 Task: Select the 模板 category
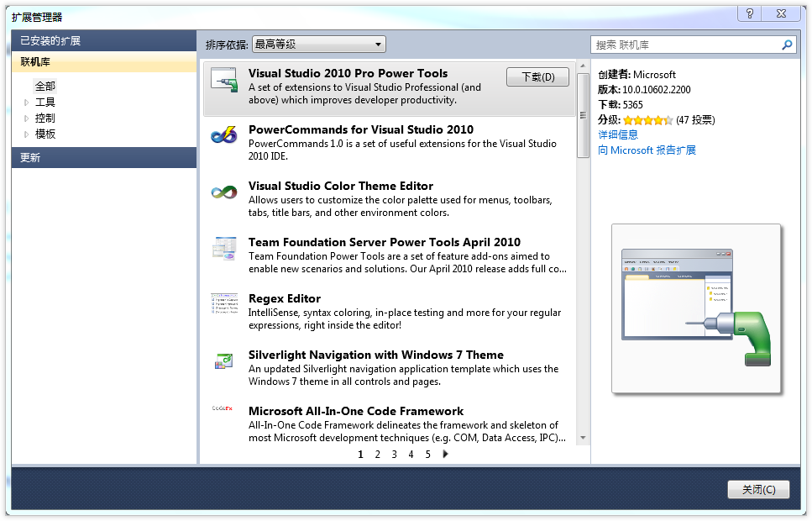[x=45, y=134]
